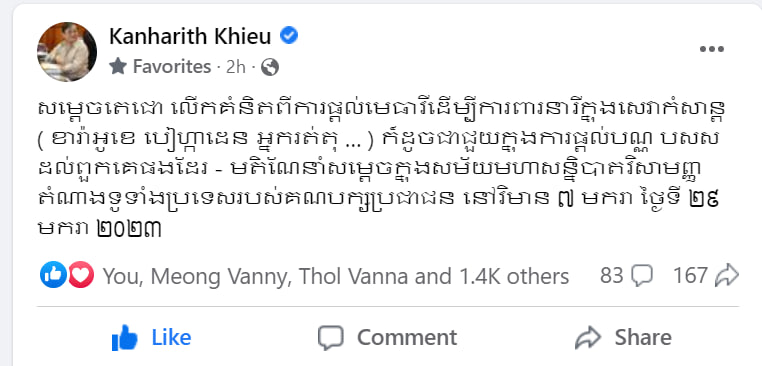
Task: Click the blue like reaction icon
Action: pyautogui.click(x=52, y=275)
